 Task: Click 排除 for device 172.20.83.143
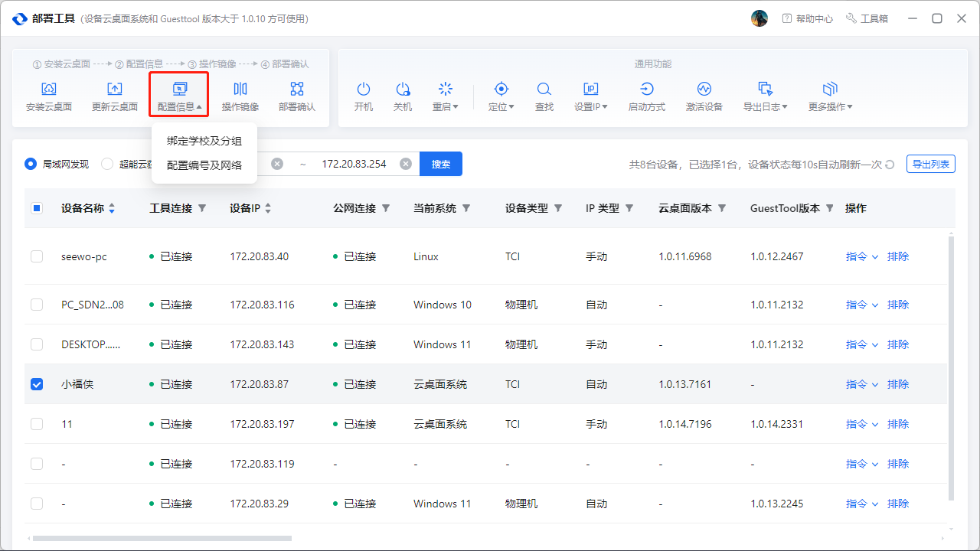click(898, 344)
